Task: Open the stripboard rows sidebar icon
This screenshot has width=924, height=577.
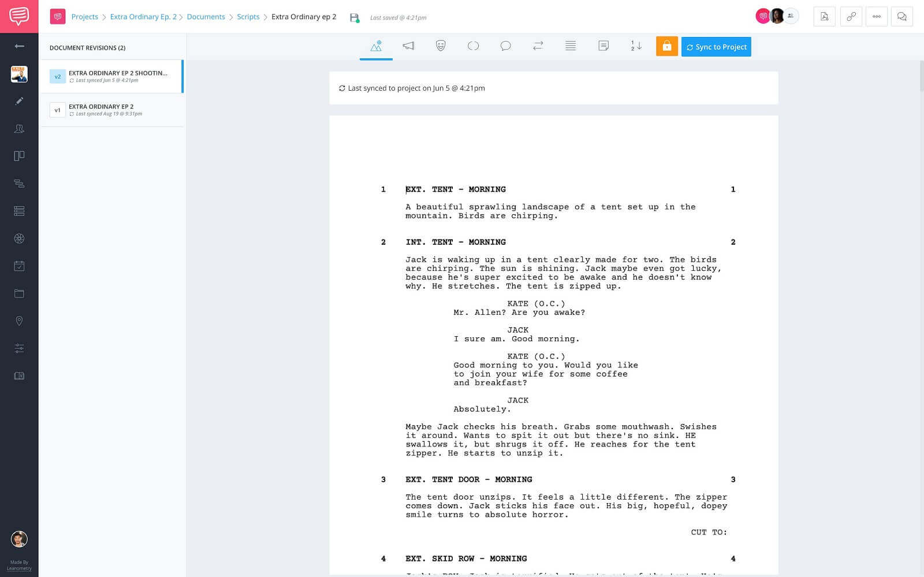Action: pos(19,211)
